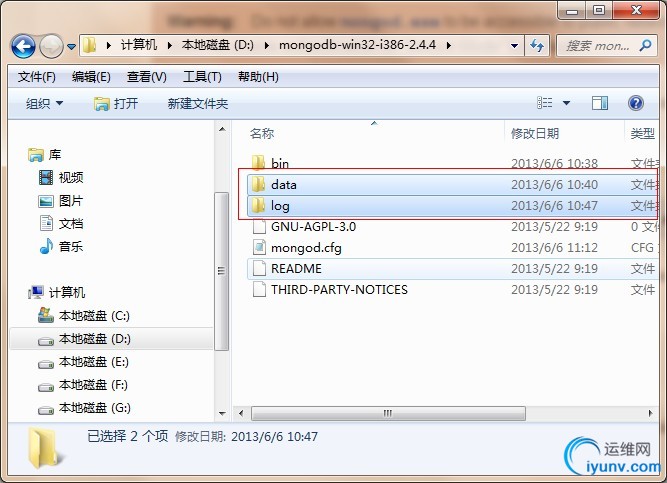The image size is (667, 483).
Task: Open recent pages dropdown beside Forward arrow
Action: [x=71, y=46]
